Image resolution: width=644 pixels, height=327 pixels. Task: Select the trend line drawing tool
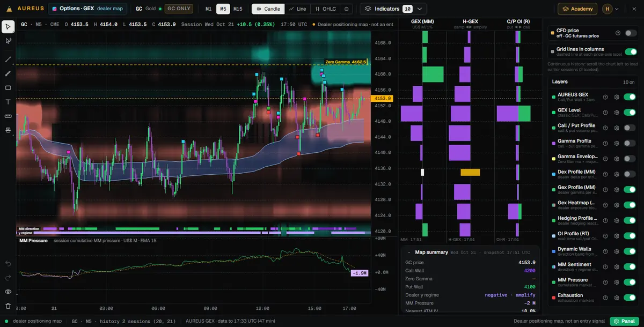(x=8, y=60)
